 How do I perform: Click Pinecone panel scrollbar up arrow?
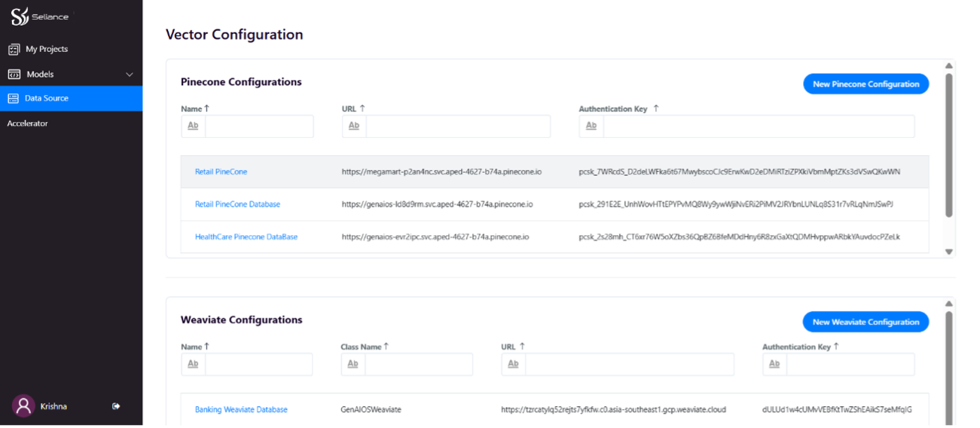click(949, 66)
